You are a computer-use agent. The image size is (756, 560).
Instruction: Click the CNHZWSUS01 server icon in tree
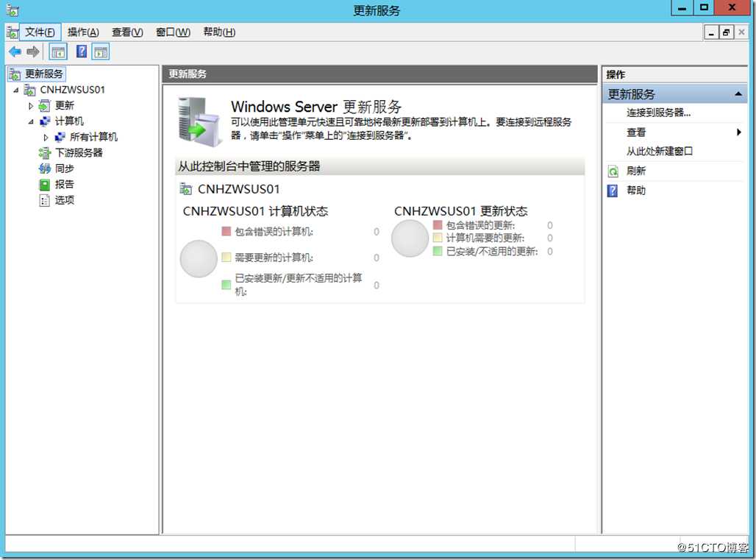pos(30,90)
